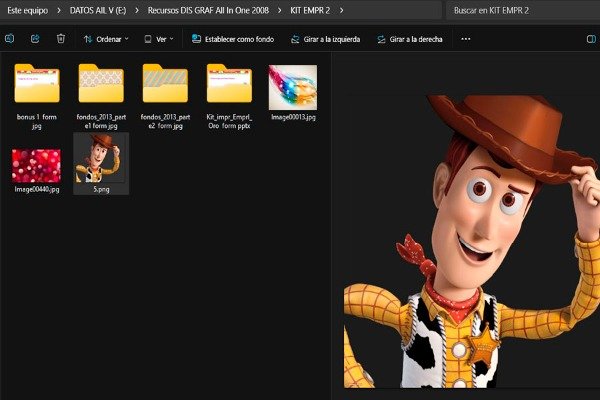The width and height of the screenshot is (600, 400).
Task: Click Establecer como fondo button
Action: [x=233, y=39]
